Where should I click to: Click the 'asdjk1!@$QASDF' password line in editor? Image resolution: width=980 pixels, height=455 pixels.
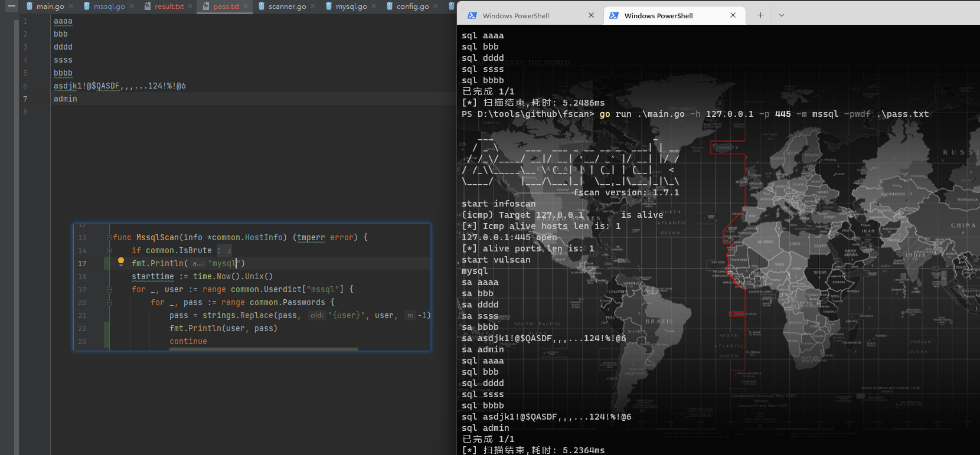(120, 86)
